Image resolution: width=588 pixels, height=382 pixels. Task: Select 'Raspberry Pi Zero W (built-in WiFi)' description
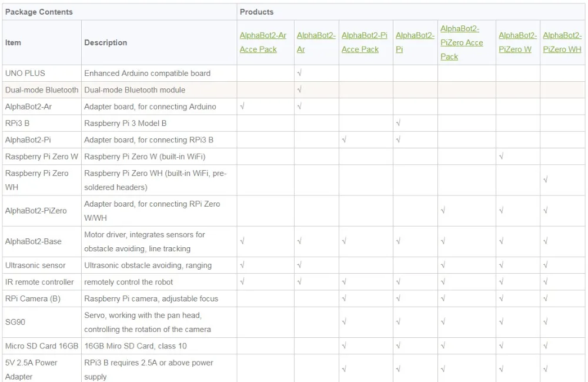click(x=145, y=157)
